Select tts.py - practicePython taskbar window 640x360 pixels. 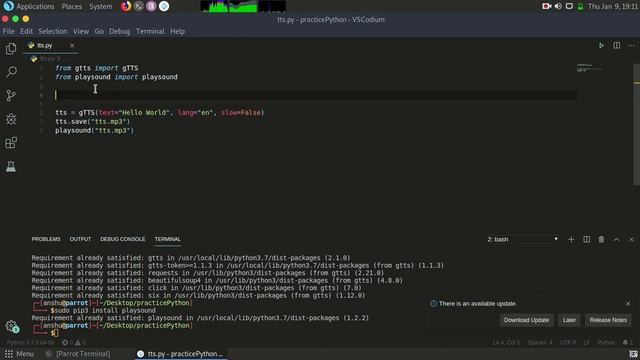(x=181, y=354)
